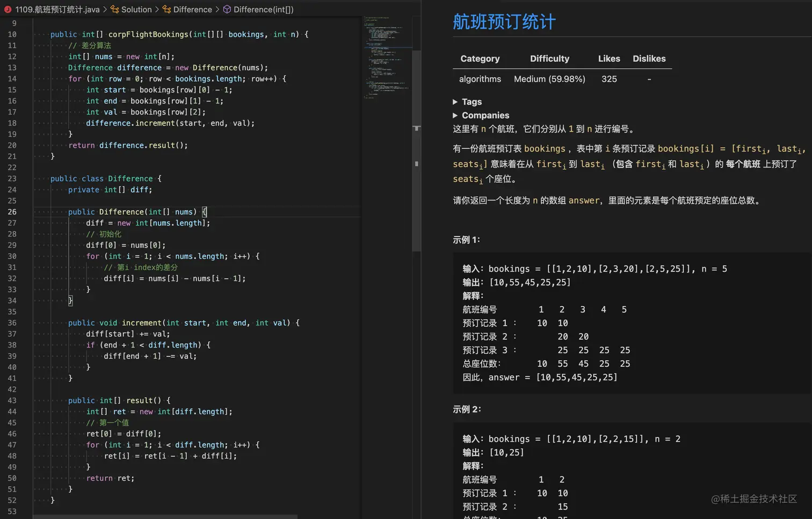
Task: Click the 'if (end + 1 < diff.length) {' line
Action: click(x=148, y=345)
